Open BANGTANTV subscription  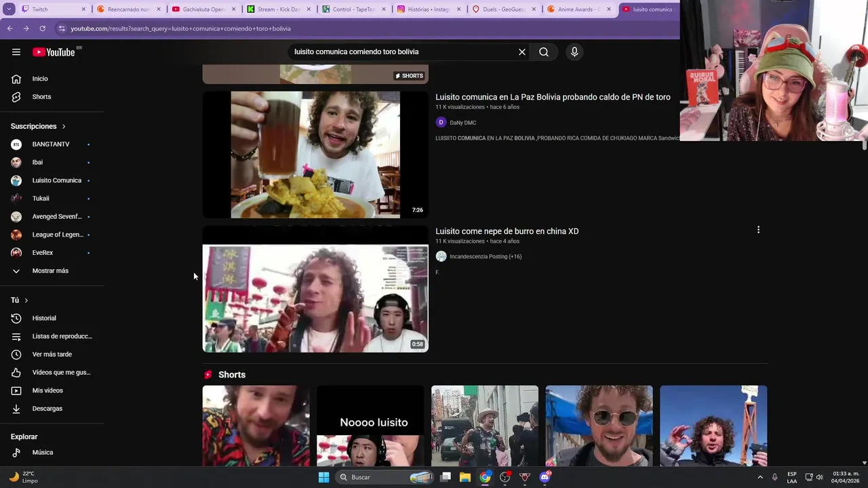pyautogui.click(x=52, y=144)
